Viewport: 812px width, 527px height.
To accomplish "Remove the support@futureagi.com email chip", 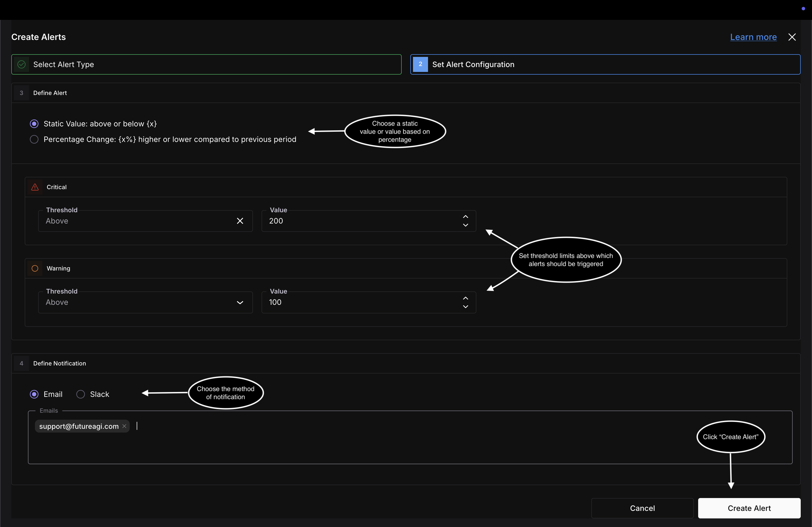I will pyautogui.click(x=124, y=426).
